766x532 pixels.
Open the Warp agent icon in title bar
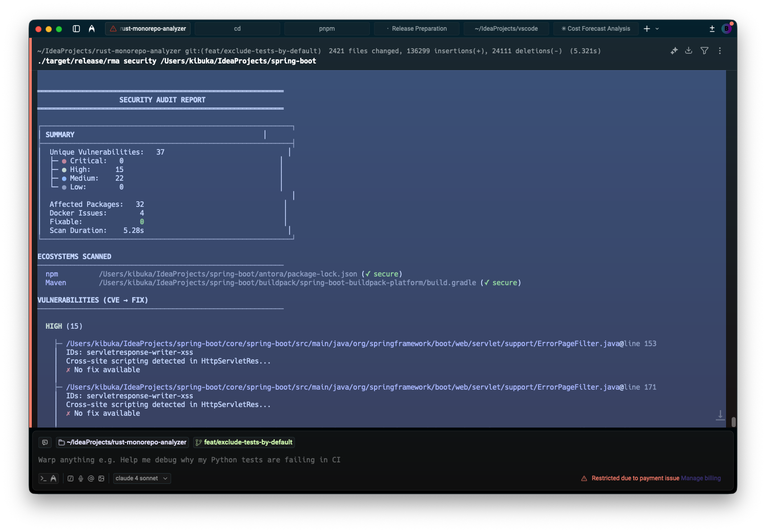(x=92, y=29)
